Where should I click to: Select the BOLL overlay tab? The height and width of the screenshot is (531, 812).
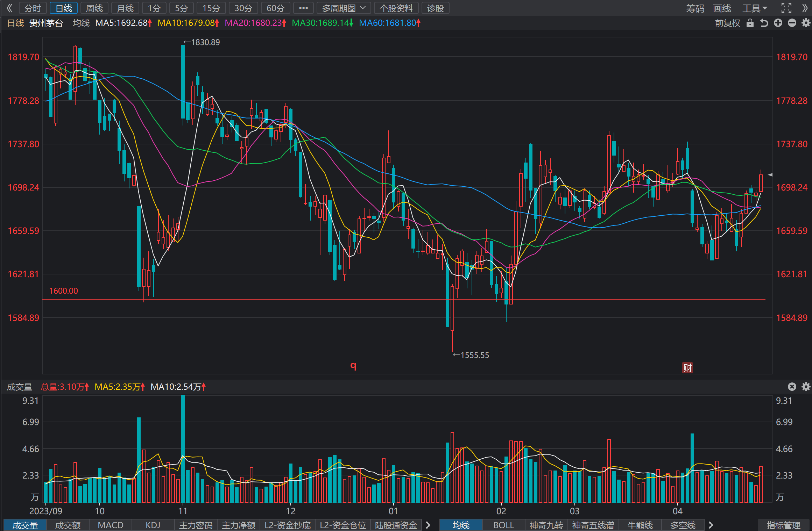(503, 525)
